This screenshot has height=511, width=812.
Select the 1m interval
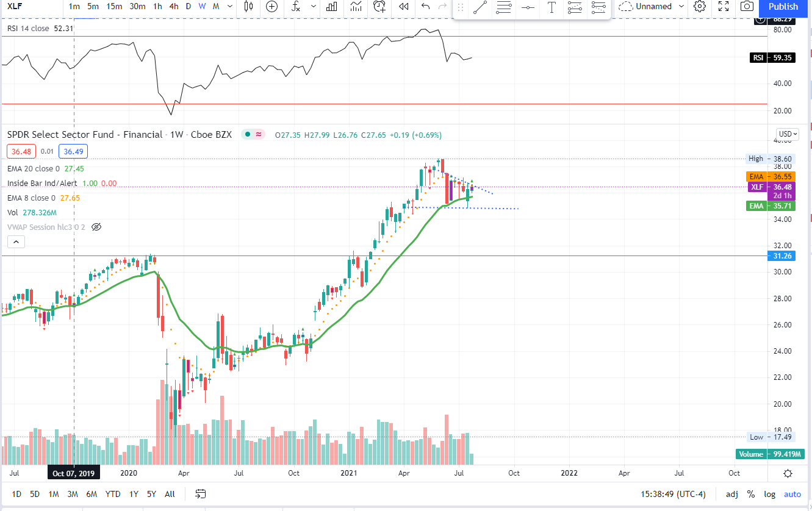click(x=74, y=7)
